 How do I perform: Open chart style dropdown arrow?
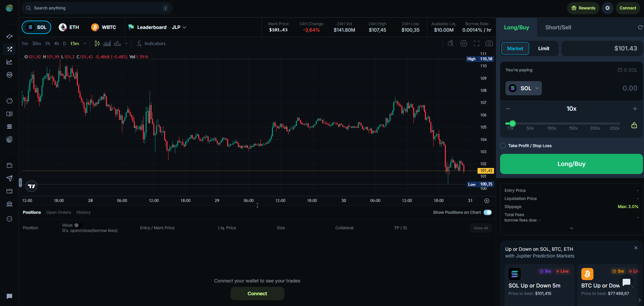pyautogui.click(x=126, y=43)
